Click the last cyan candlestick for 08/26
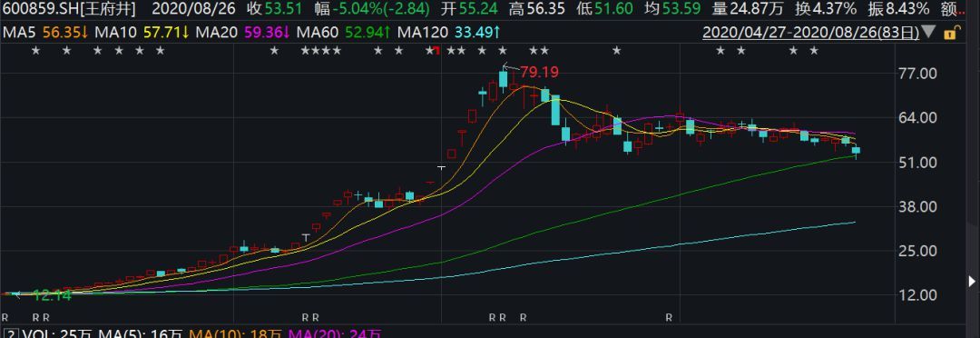This screenshot has height=338, width=980. point(856,151)
